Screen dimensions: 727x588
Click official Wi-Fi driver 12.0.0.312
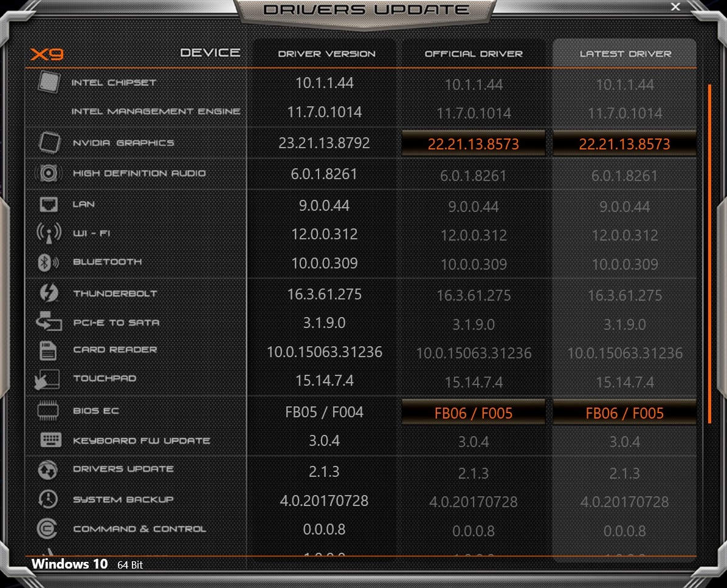(474, 236)
